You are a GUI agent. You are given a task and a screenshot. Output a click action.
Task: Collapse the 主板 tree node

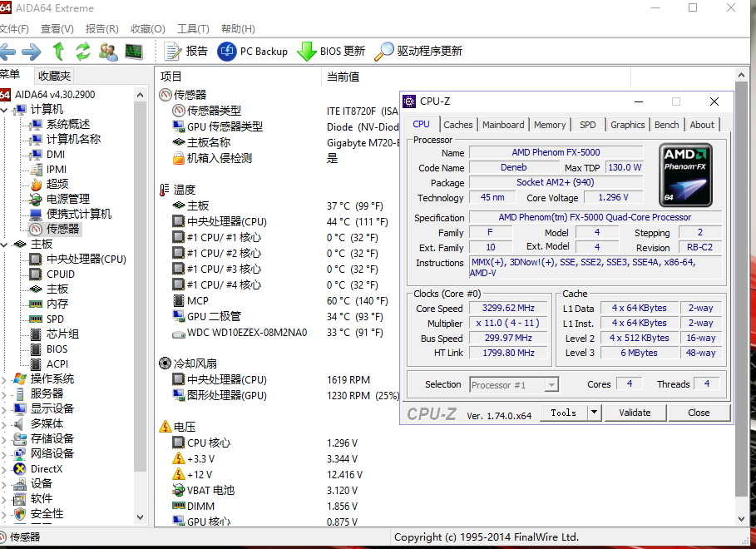tap(4, 245)
